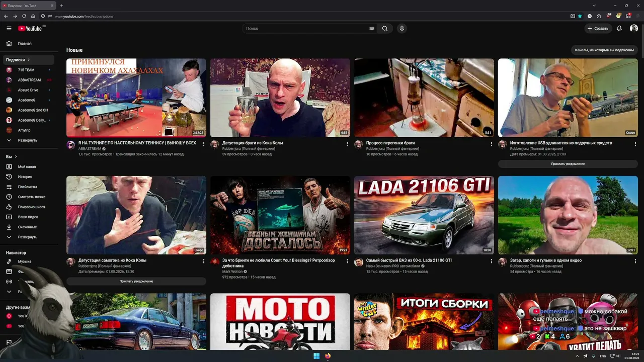The height and width of the screenshot is (362, 644).
Task: Open the on-screen keyboard in search box
Action: (372, 29)
